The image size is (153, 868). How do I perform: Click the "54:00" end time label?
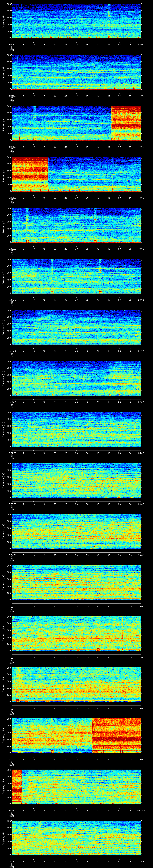[141, 504]
